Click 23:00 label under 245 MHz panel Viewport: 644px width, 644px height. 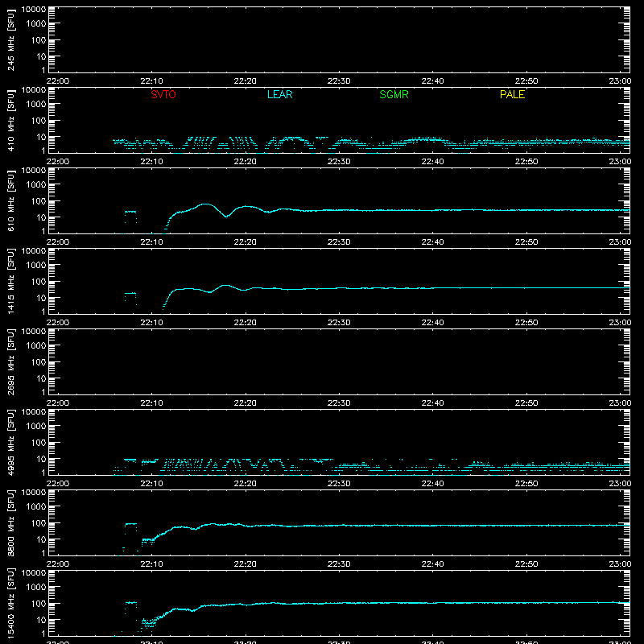pyautogui.click(x=620, y=81)
